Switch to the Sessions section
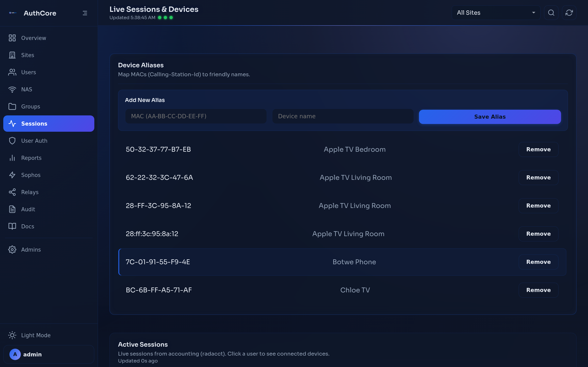Screen dimensions: 588x367 [34, 123]
